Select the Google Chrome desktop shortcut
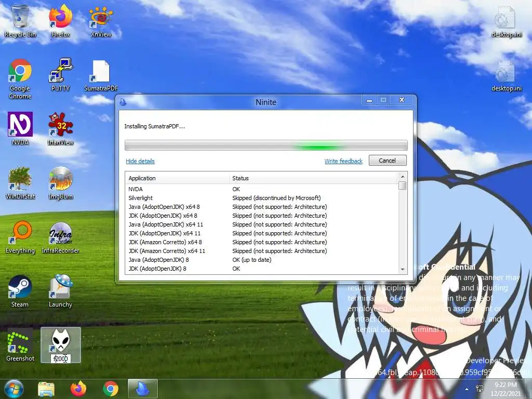The width and height of the screenshot is (532, 399). [20, 79]
